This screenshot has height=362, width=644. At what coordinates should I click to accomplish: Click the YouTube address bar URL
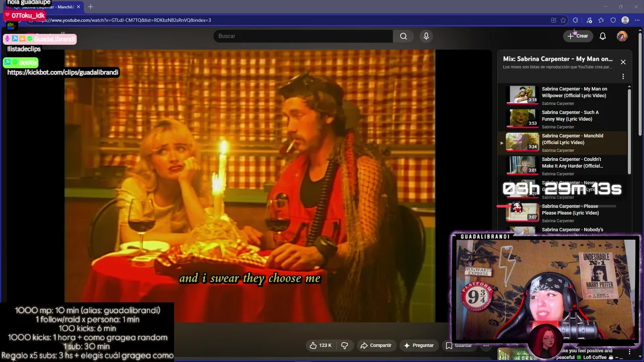point(123,20)
